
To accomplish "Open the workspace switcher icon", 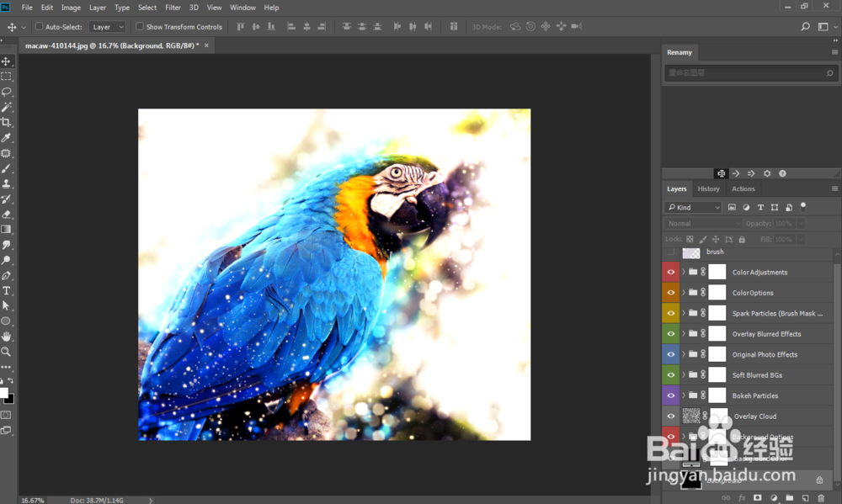I will (x=823, y=26).
